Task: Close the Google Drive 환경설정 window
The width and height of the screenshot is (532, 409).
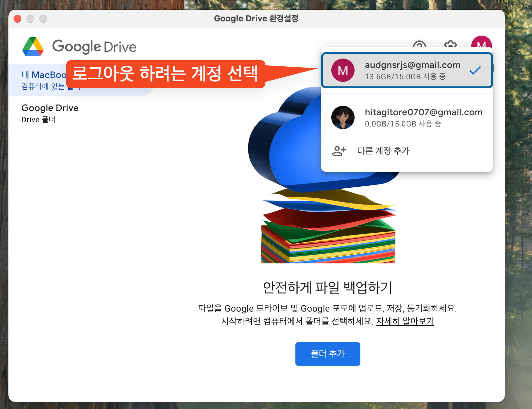Action: 17,19
